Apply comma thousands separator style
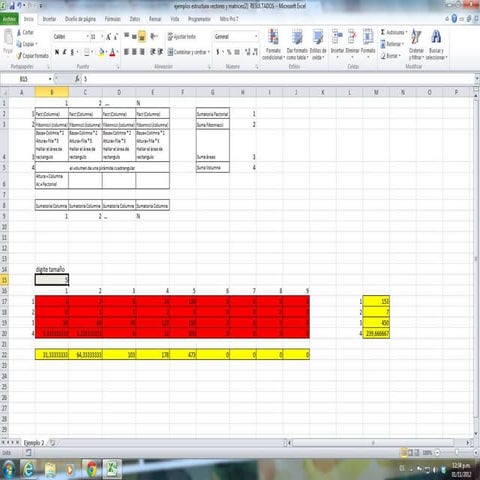This screenshot has height=480, width=480. (237, 52)
